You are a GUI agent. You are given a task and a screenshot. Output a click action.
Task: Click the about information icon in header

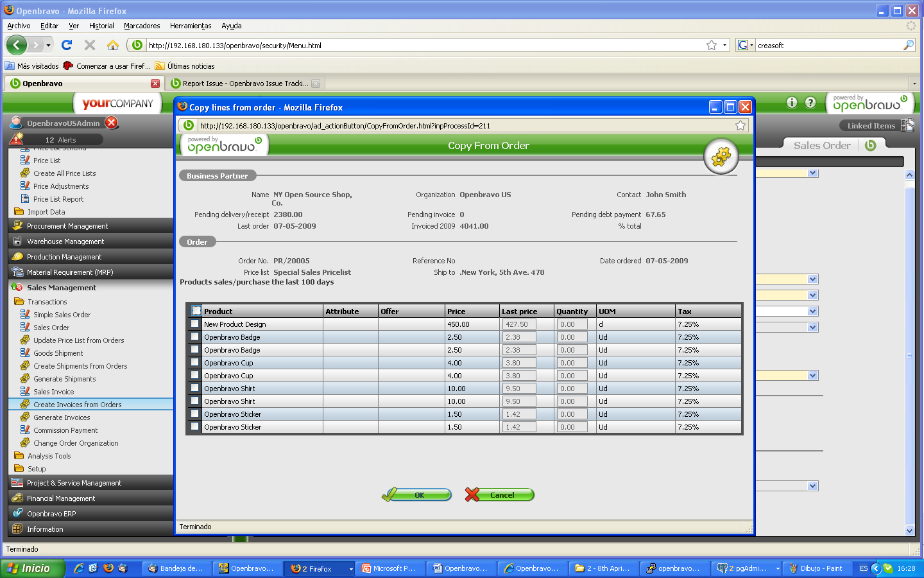792,103
